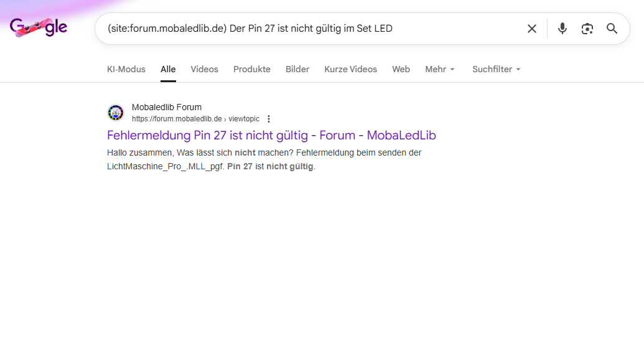Click the magnifying glass search button
Image resolution: width=644 pixels, height=338 pixels.
tap(612, 29)
